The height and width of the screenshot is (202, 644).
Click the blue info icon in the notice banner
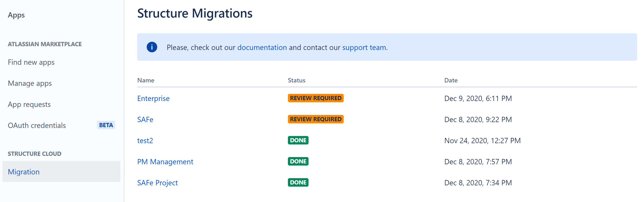point(152,47)
